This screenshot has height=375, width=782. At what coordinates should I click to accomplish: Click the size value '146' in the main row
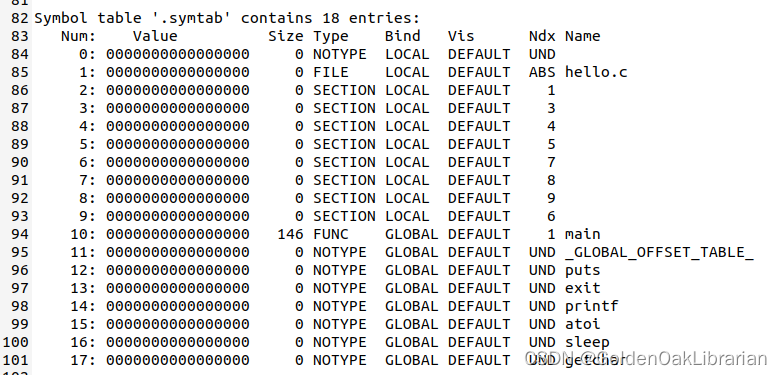[290, 234]
